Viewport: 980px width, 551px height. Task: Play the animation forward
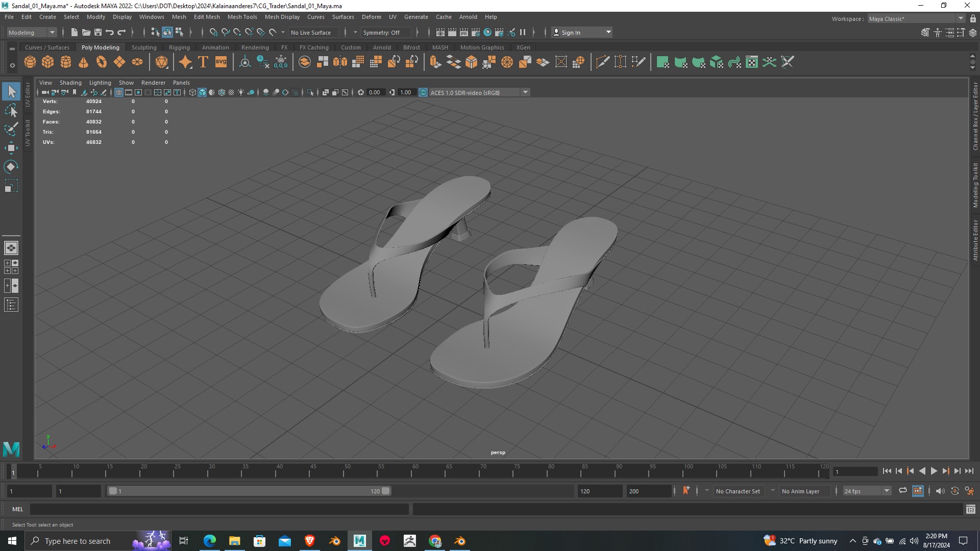[x=934, y=471]
